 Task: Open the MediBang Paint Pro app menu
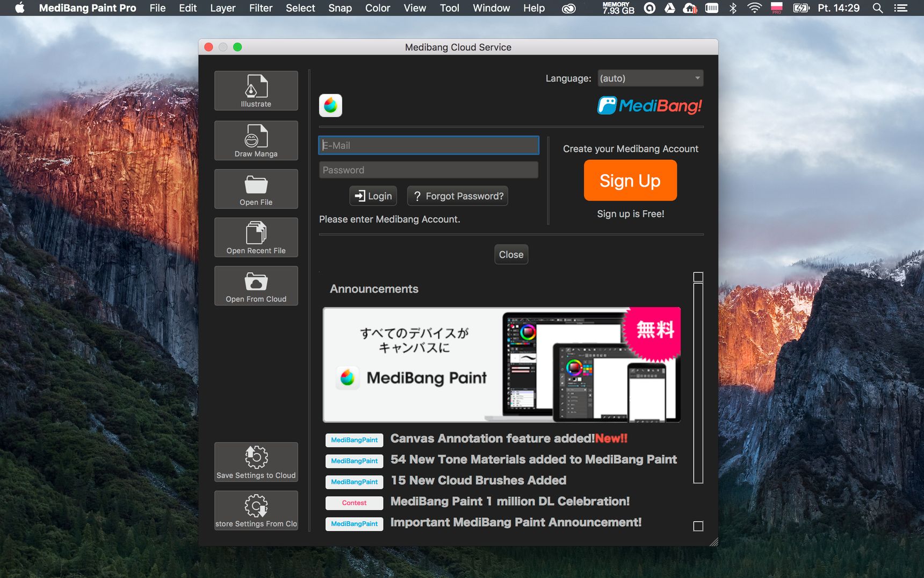[x=88, y=8]
